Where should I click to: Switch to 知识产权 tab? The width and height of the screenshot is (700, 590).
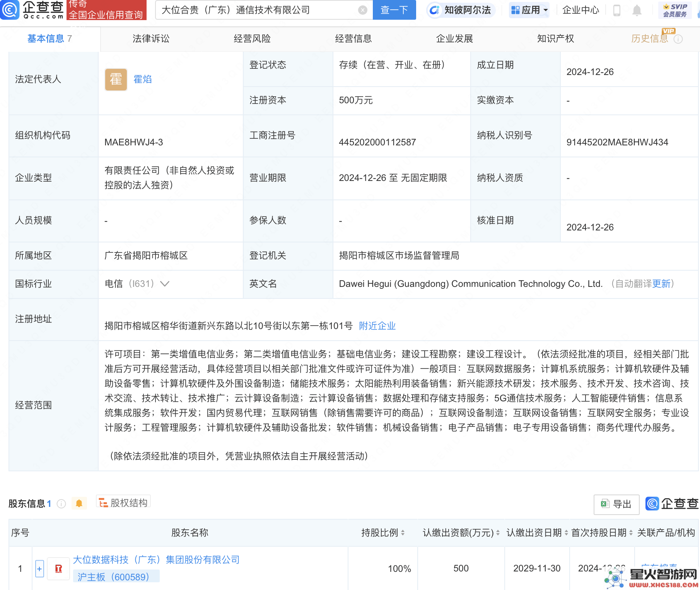point(556,39)
